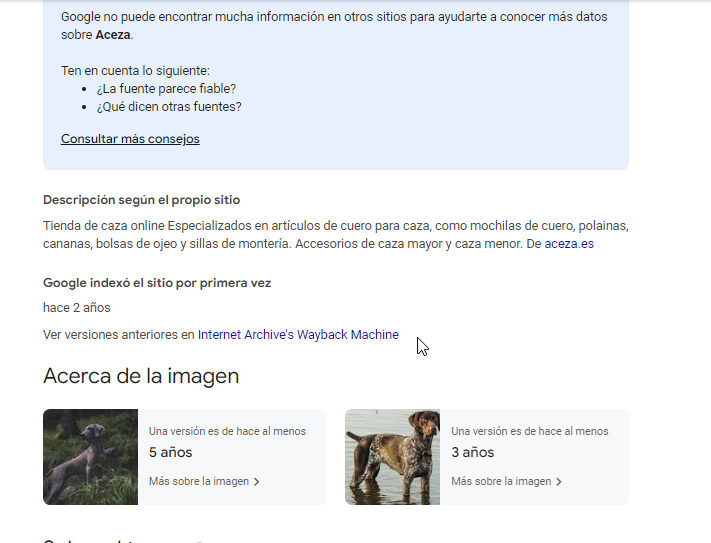Click the bullet '¿Qué dicen otras fuentes?'

[x=169, y=107]
